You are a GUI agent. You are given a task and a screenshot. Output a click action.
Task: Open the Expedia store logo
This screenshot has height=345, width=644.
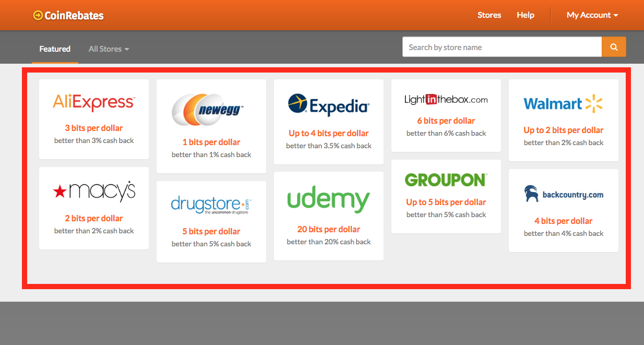coord(329,105)
